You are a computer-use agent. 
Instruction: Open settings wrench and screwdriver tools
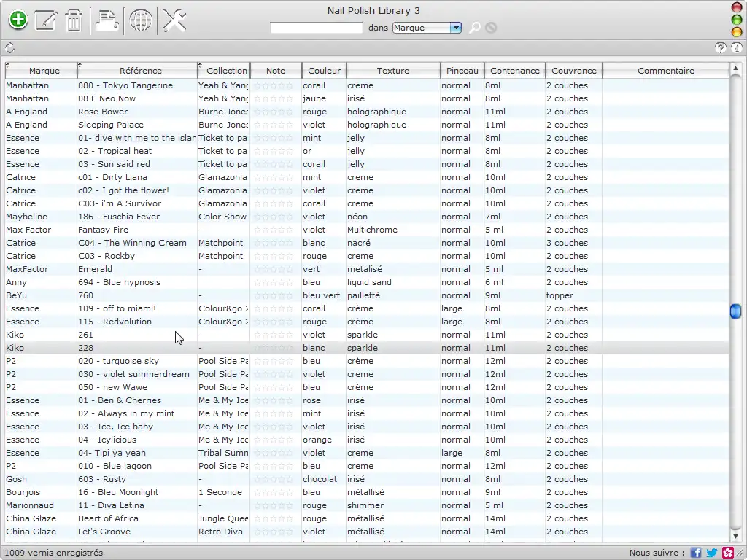coord(174,20)
